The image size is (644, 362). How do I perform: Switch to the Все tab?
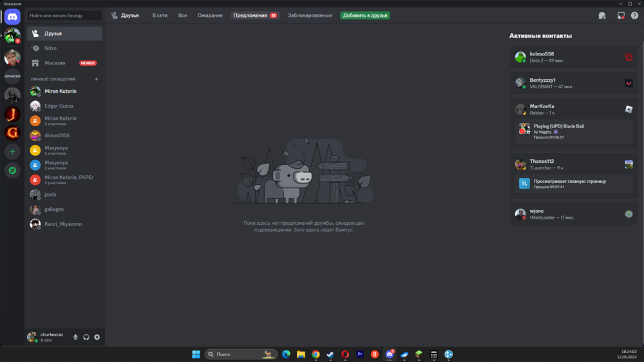point(182,15)
